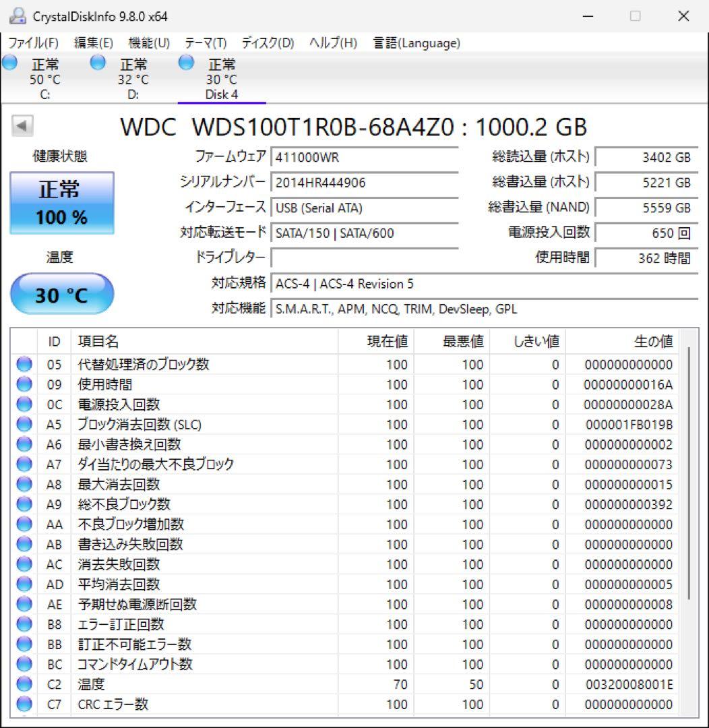Click the 項目名 column header
This screenshot has height=728, width=709.
pyautogui.click(x=204, y=342)
